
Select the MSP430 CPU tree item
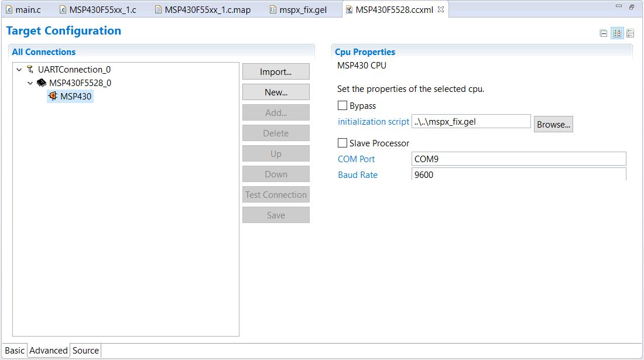(76, 97)
